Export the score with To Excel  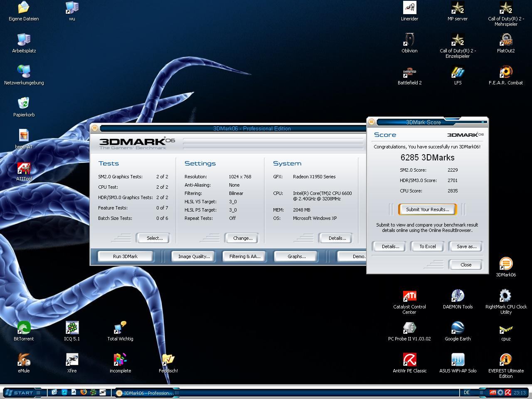(x=427, y=246)
